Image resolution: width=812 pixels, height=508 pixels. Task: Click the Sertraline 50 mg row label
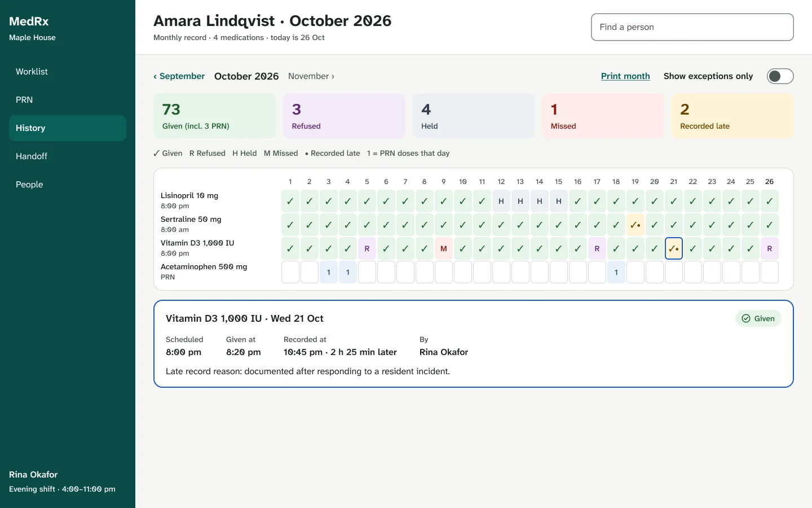(191, 219)
